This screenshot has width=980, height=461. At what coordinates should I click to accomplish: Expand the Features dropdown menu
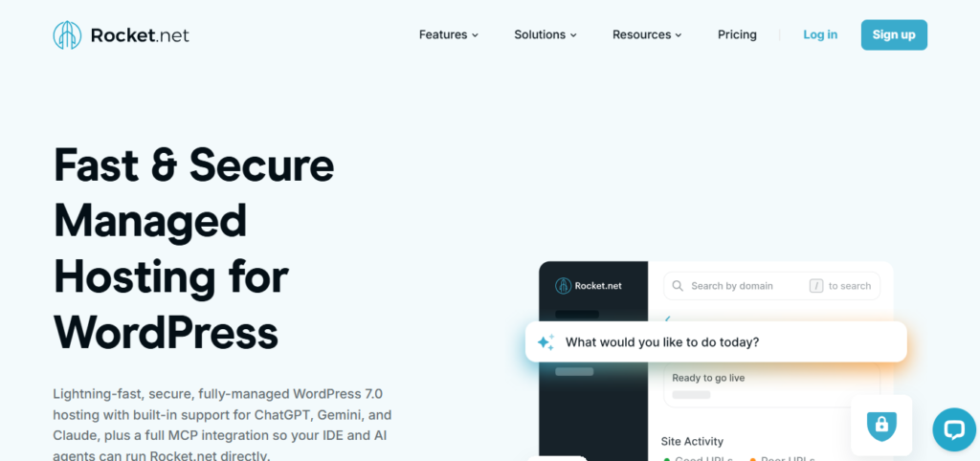(x=449, y=35)
